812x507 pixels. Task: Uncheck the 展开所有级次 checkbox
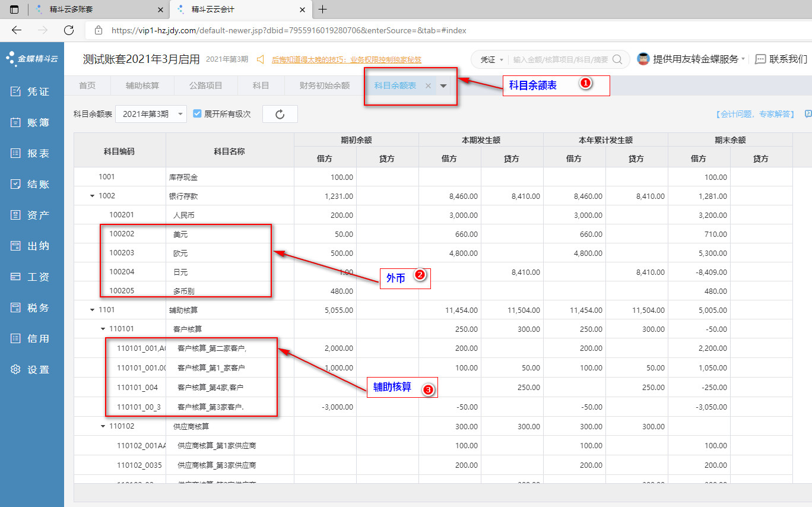coord(198,113)
